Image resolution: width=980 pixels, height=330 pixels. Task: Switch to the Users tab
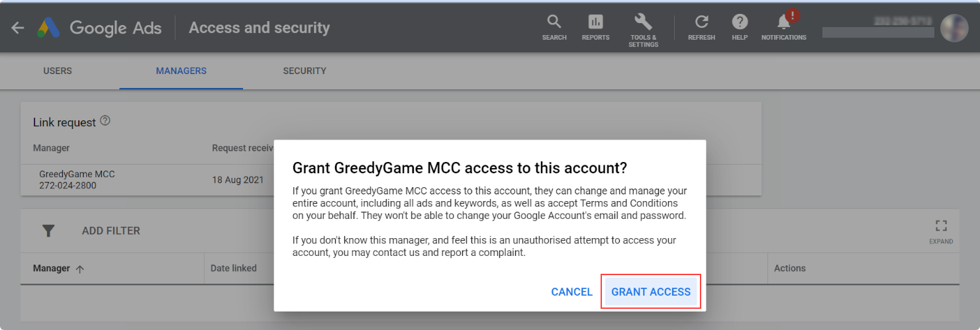tap(58, 71)
